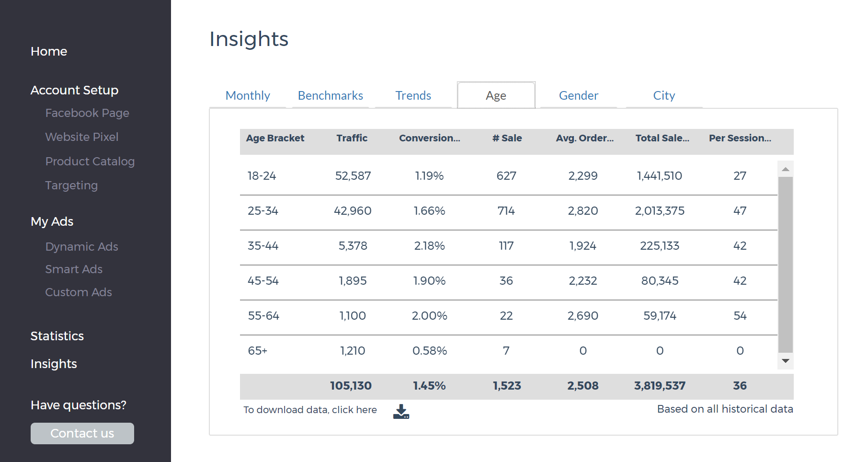Switch to the Monthly tab

(248, 95)
